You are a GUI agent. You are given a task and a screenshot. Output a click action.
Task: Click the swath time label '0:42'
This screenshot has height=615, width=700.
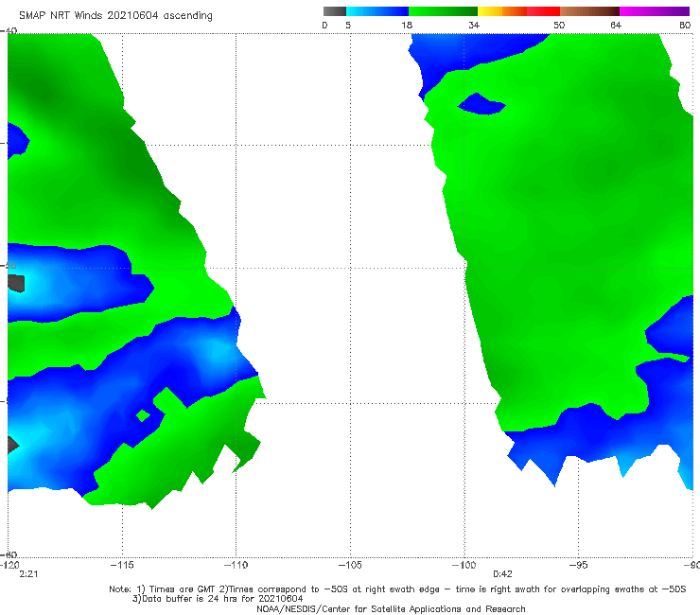click(x=502, y=574)
